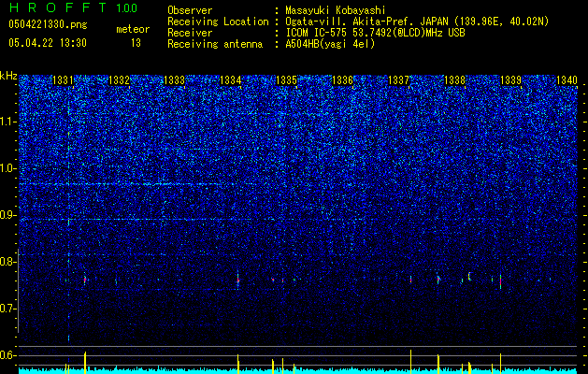The height and width of the screenshot is (374, 588).
Task: Select the filename 0504221330.png
Action: coord(48,24)
